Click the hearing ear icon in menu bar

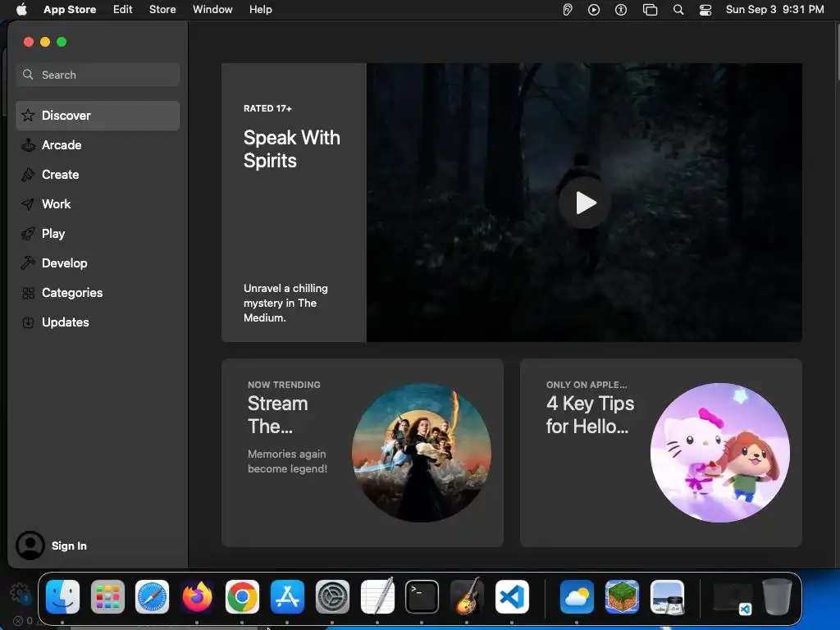[x=568, y=10]
